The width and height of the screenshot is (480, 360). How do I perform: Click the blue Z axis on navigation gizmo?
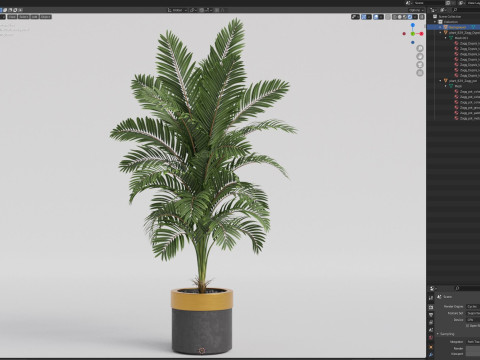(413, 25)
